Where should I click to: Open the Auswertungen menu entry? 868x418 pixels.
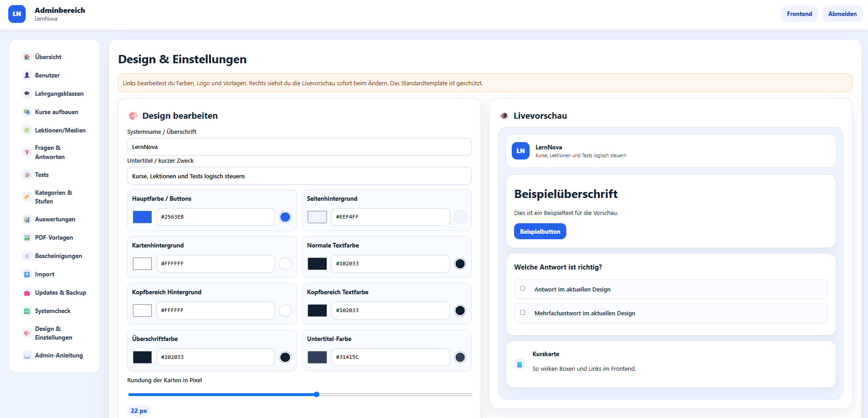click(55, 219)
